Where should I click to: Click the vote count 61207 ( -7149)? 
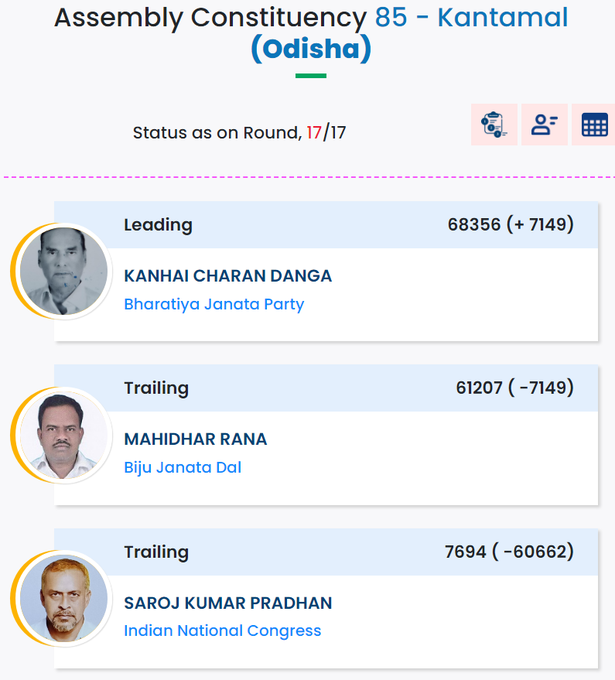point(515,388)
